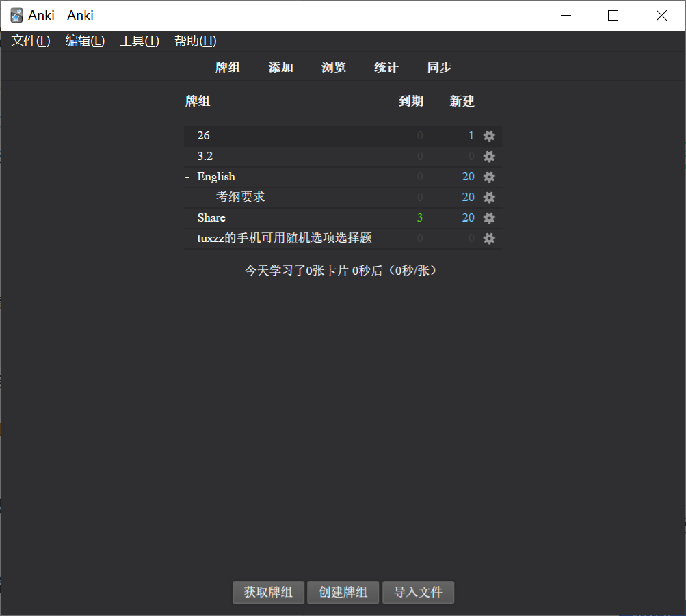Open the 工具(T) menu
The image size is (686, 616).
[x=139, y=40]
